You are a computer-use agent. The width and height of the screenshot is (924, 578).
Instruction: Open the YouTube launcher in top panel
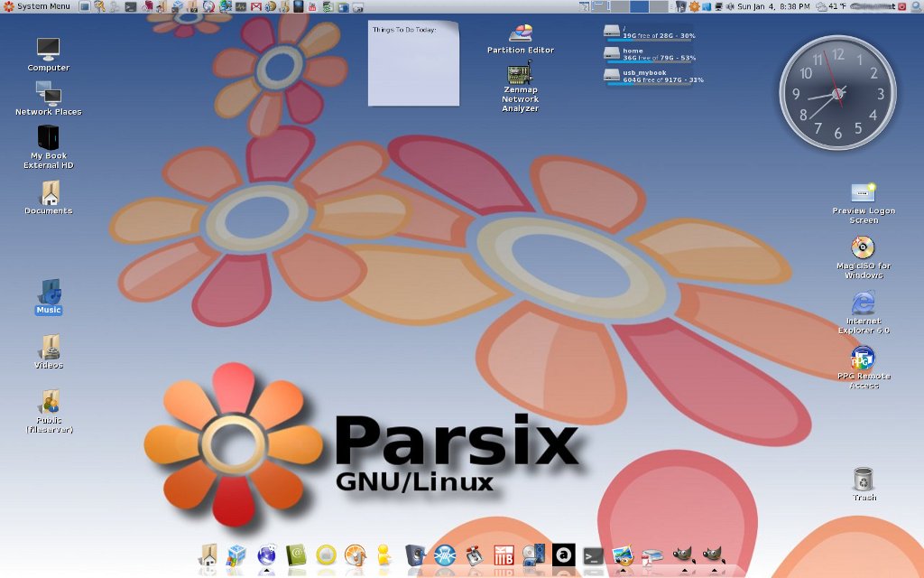(x=312, y=6)
